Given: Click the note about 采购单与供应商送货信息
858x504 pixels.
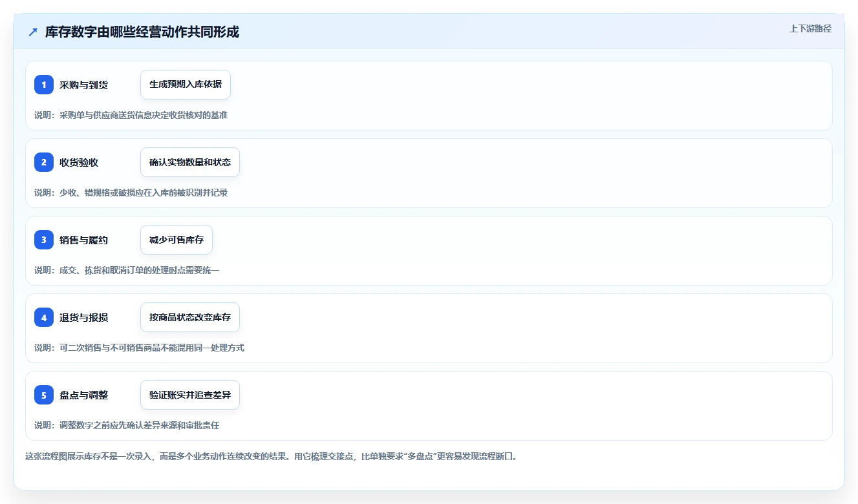Looking at the screenshot, I should (x=131, y=115).
